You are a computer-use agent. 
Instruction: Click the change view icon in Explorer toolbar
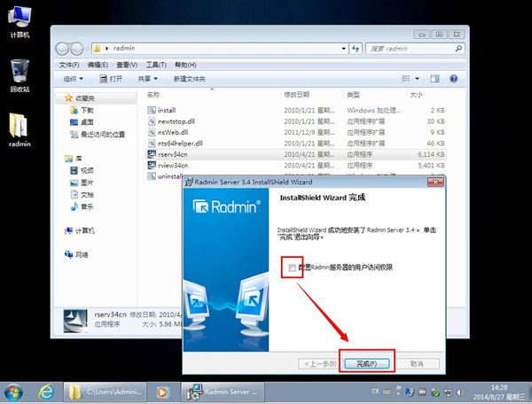click(405, 79)
